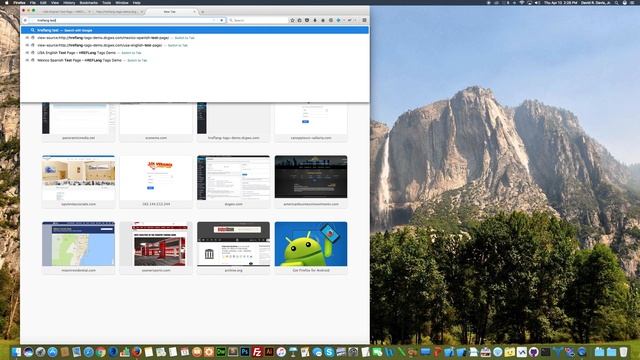Open Dreamweaver from the dock
The width and height of the screenshot is (640, 360).
coord(221,352)
